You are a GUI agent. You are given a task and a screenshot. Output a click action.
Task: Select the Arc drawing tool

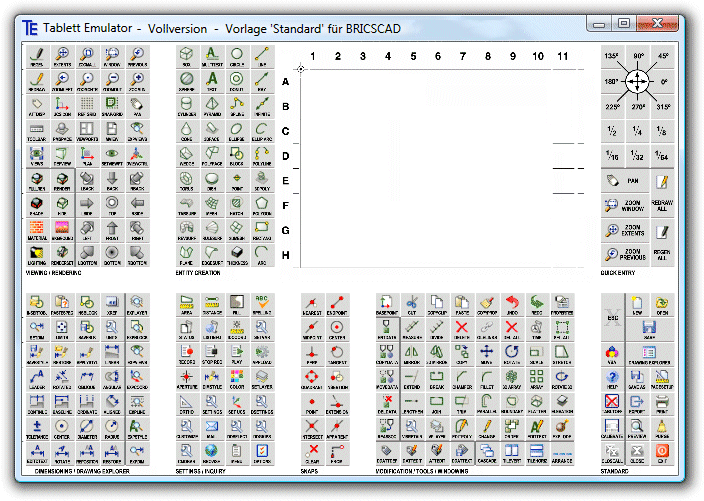pos(262,255)
